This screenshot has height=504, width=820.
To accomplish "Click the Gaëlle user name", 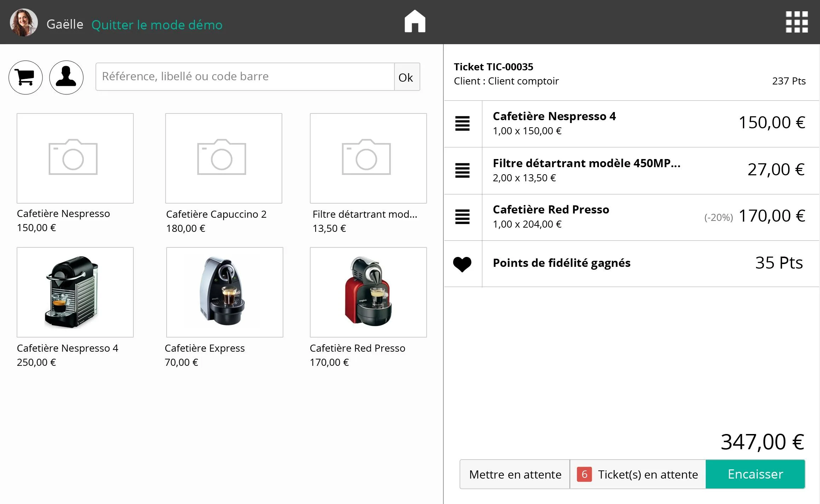I will 65,24.
